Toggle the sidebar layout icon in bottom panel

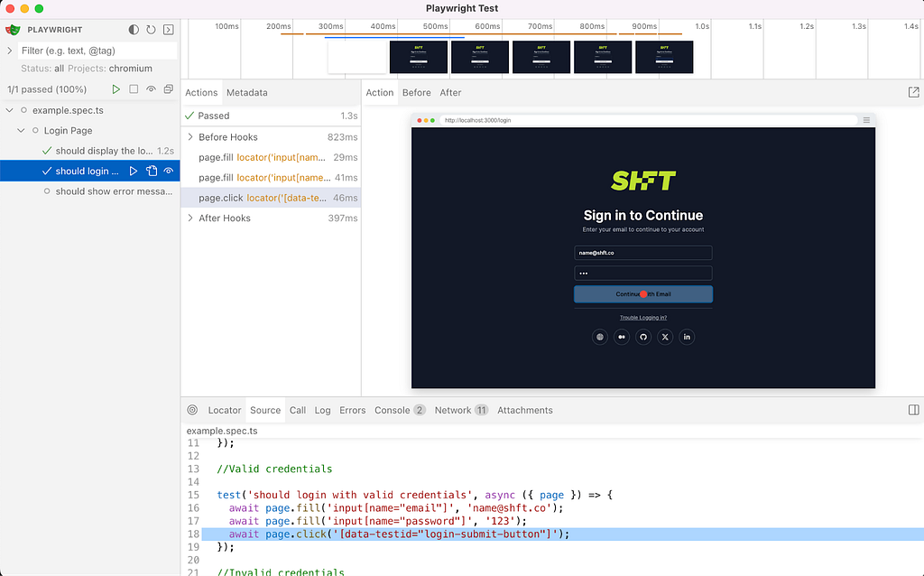coord(913,410)
